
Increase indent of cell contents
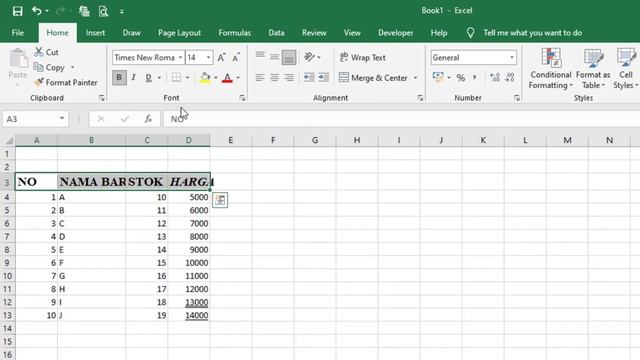pos(324,77)
